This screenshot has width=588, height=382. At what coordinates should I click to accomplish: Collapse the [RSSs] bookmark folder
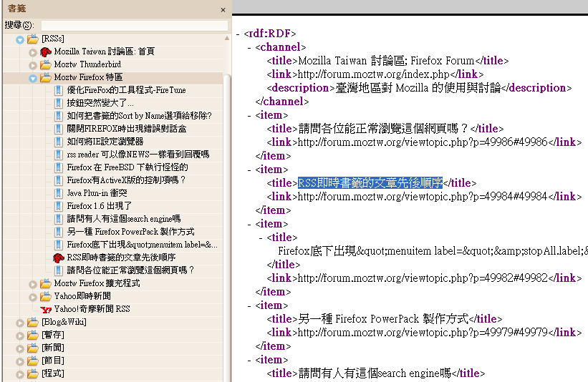coord(21,39)
